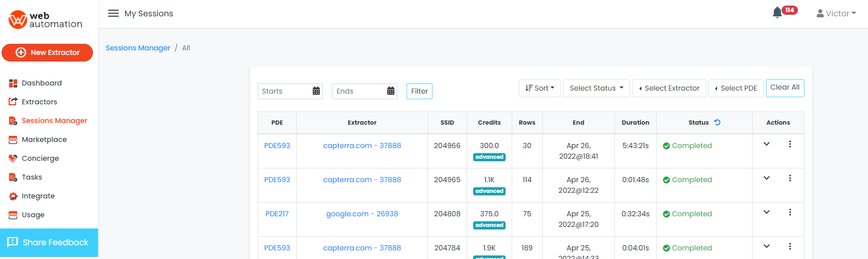The width and height of the screenshot is (868, 259).
Task: Open three-dot actions menu for row 204966
Action: click(x=790, y=144)
